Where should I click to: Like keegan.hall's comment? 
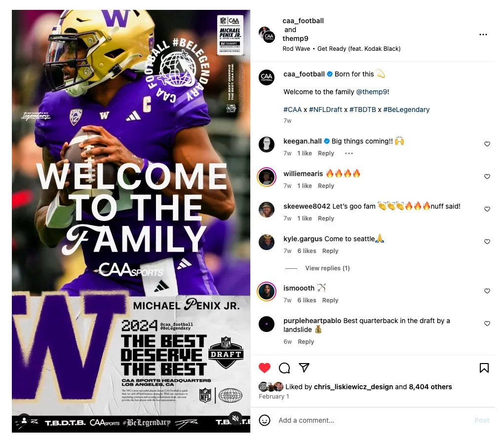(487, 144)
